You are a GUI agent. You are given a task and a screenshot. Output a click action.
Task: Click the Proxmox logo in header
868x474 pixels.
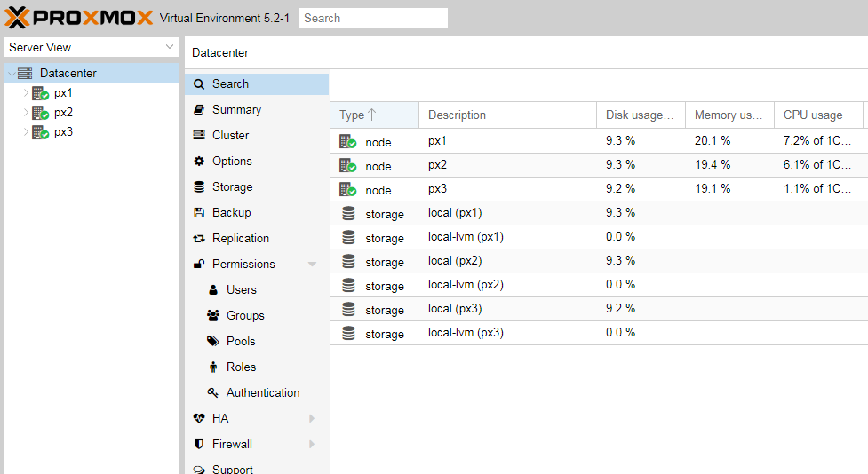pos(79,18)
